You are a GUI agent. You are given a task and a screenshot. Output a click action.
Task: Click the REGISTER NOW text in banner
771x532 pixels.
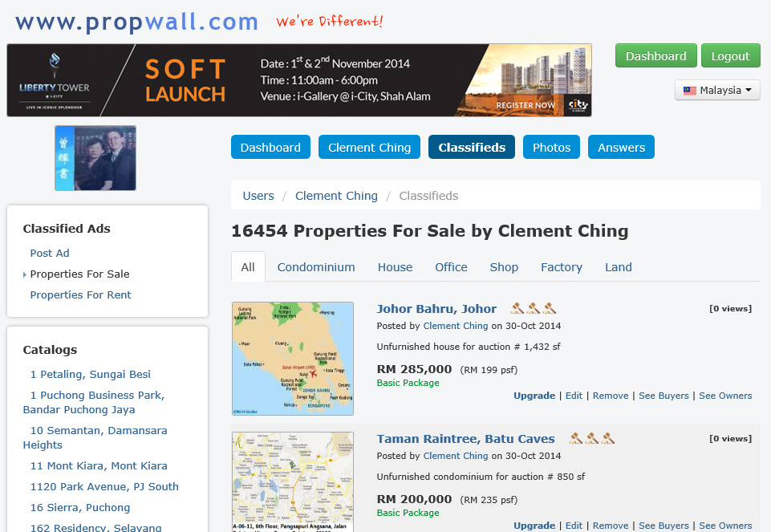click(x=525, y=105)
